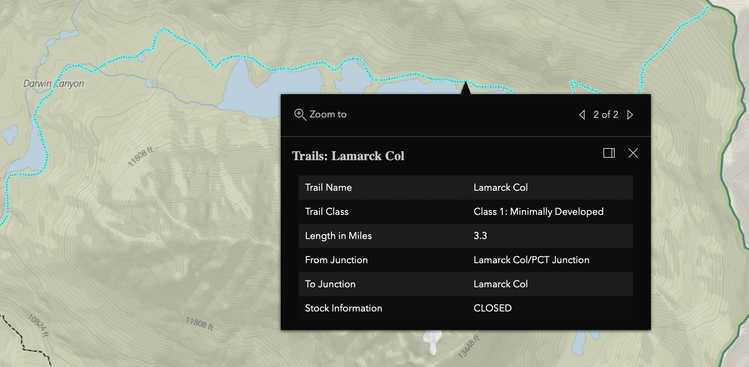Go to previous feature in popup

pyautogui.click(x=582, y=115)
